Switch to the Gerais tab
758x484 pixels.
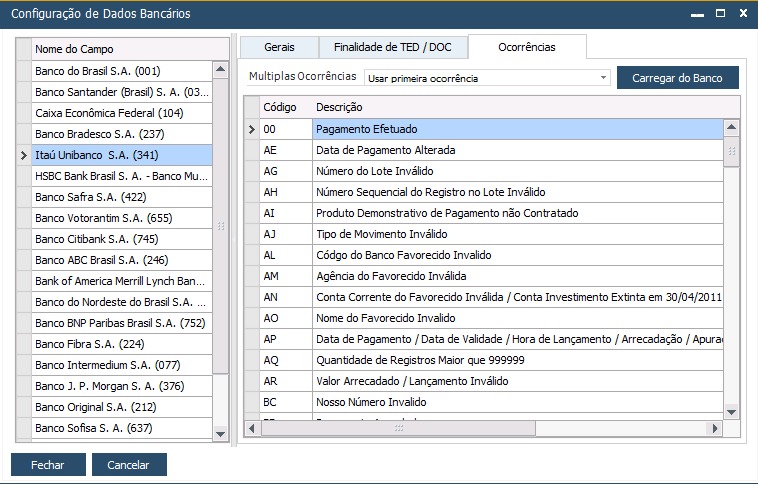(279, 47)
